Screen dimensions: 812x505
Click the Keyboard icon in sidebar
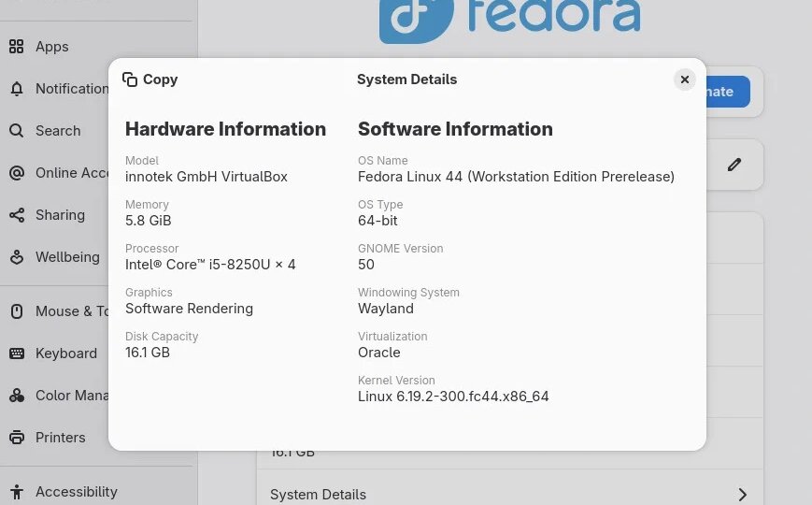coord(17,353)
